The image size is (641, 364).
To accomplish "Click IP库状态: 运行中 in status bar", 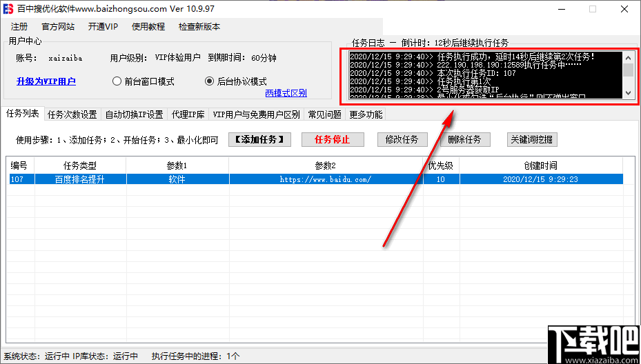I will click(106, 356).
